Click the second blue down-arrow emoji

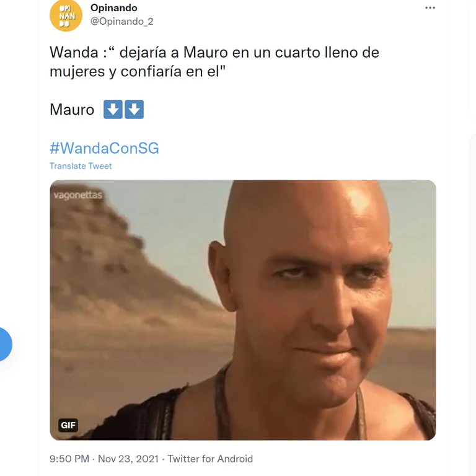coord(134,109)
